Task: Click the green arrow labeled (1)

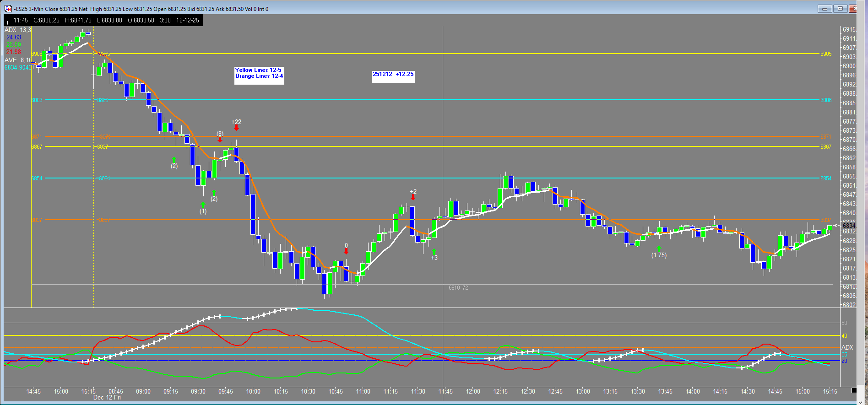Action: point(203,205)
